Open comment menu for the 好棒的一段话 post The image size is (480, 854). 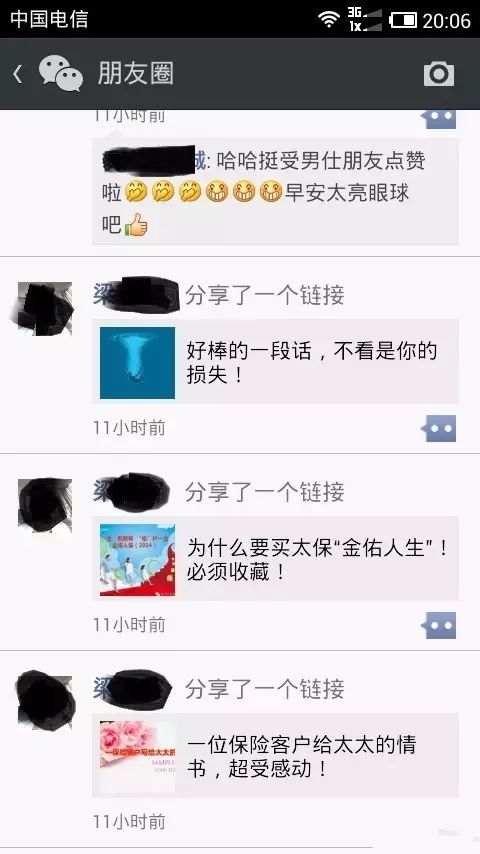(x=439, y=429)
